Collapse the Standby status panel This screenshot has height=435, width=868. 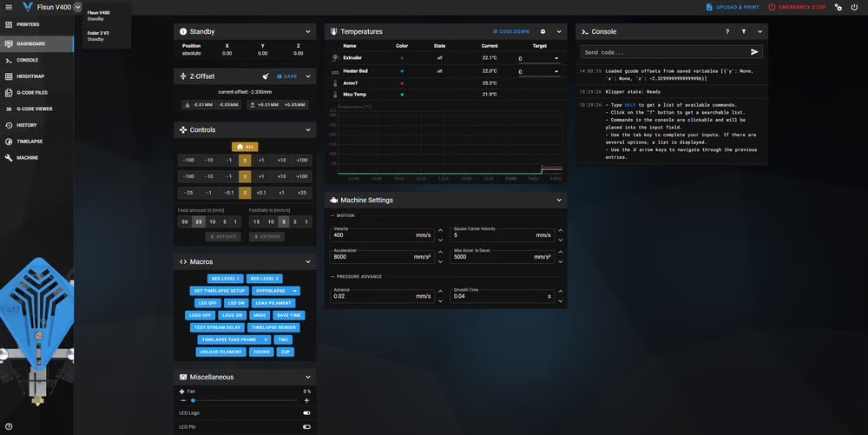(x=308, y=31)
